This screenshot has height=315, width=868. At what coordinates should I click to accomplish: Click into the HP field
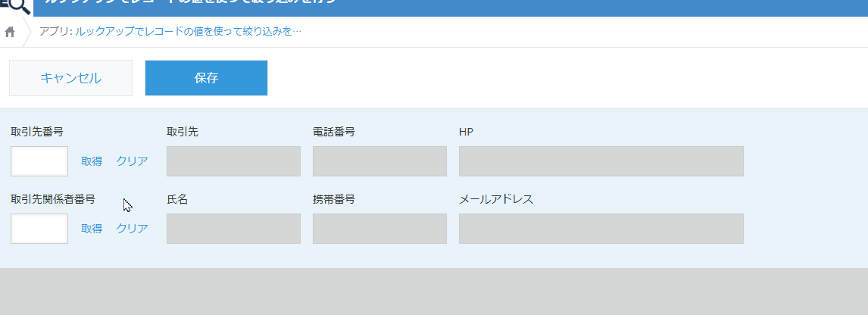coord(601,161)
